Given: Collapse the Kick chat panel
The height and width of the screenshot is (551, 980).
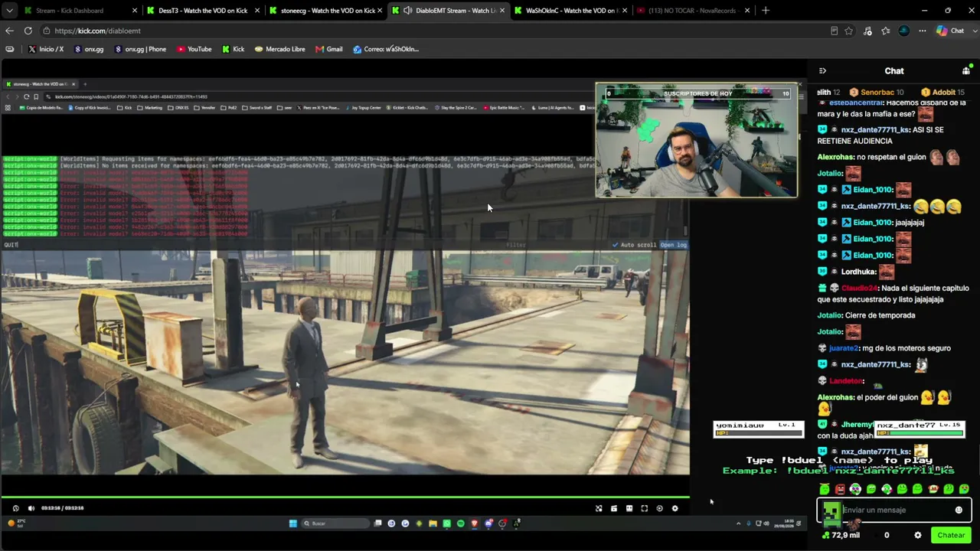Looking at the screenshot, I should point(822,70).
